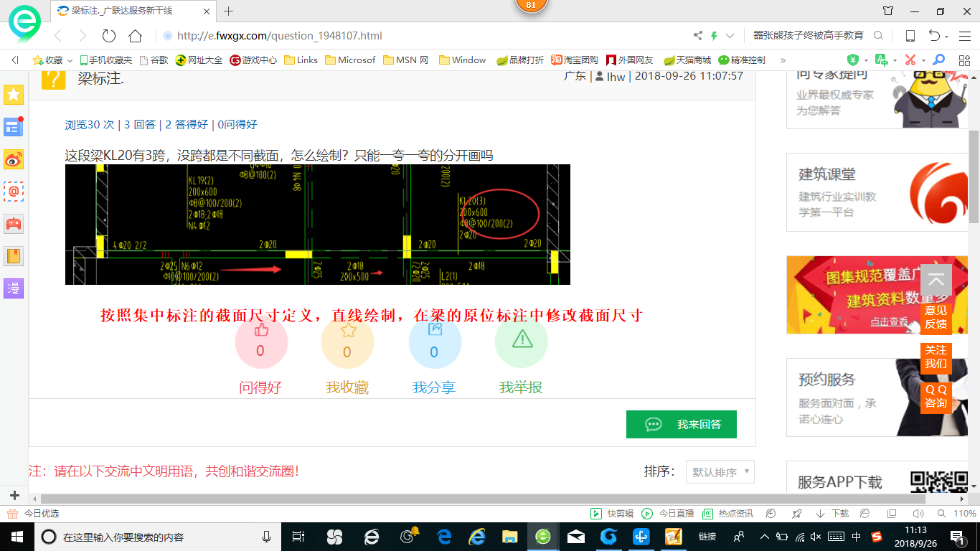980x551 pixels.
Task: Open the 网址大全 bookmark
Action: [199, 60]
